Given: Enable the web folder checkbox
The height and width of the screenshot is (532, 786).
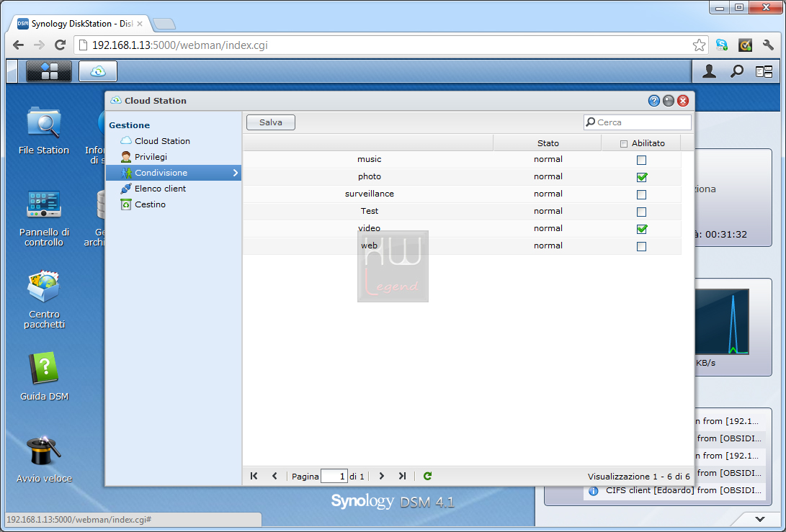Looking at the screenshot, I should click(641, 246).
